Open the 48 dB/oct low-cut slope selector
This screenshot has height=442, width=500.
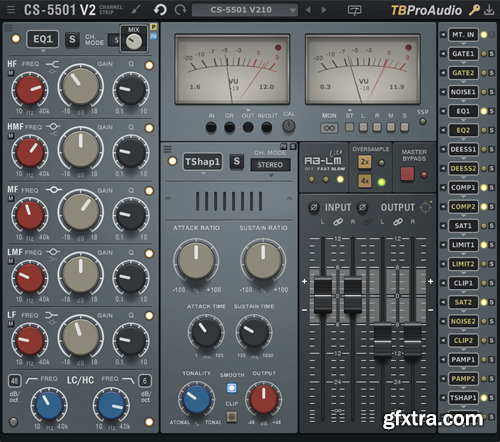pos(14,381)
